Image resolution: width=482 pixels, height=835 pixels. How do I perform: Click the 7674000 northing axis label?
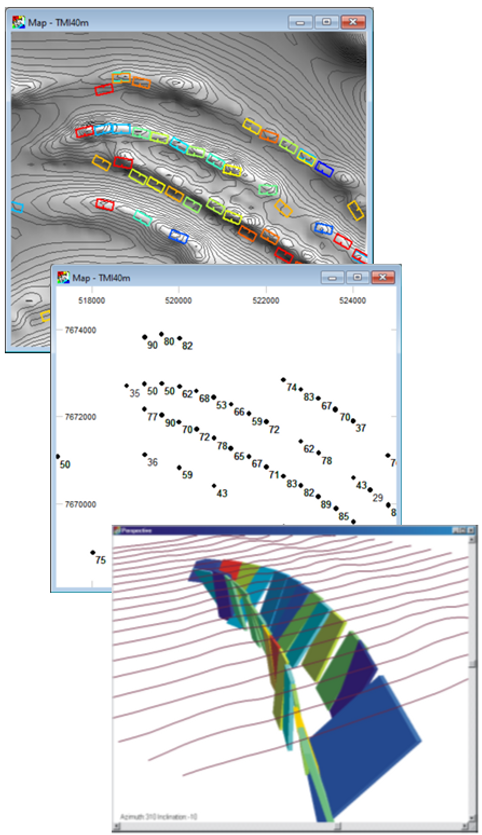(80, 330)
